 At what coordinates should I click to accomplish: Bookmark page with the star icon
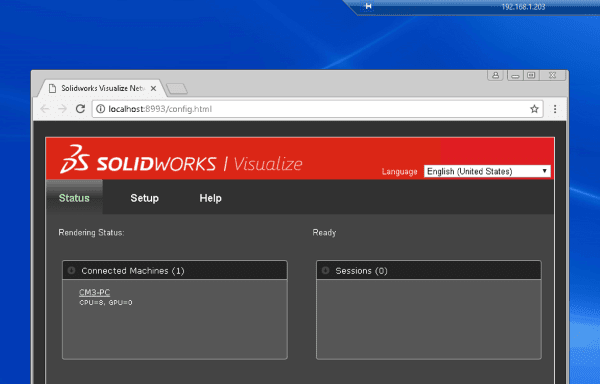pos(534,109)
